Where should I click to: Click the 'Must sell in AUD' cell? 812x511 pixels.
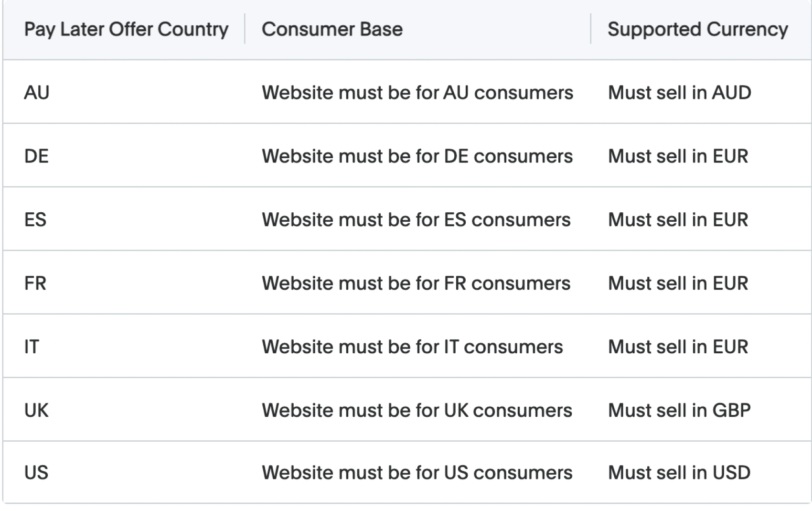click(679, 92)
